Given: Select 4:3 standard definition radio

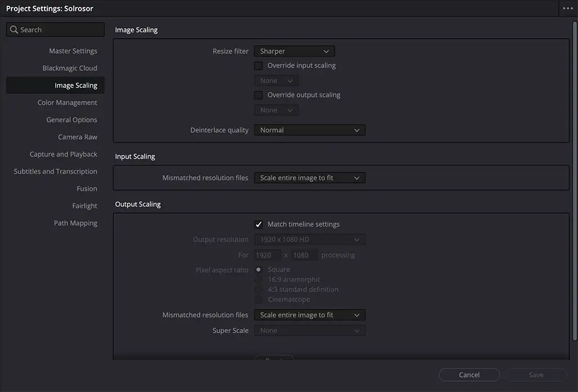Looking at the screenshot, I should (258, 289).
